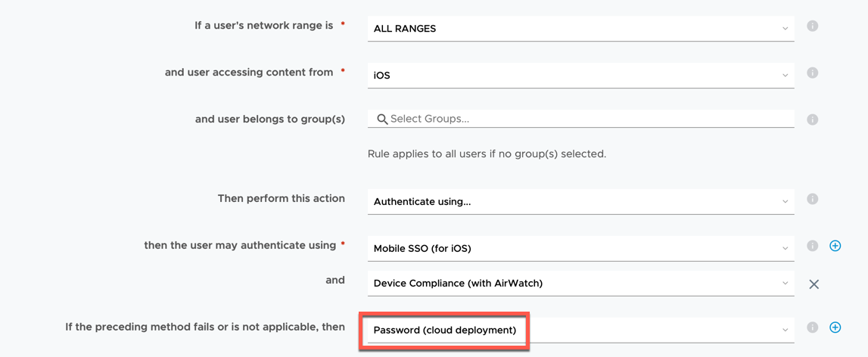Click the magnifier icon in groups search
Screen dimensions: 868x357
(x=382, y=120)
